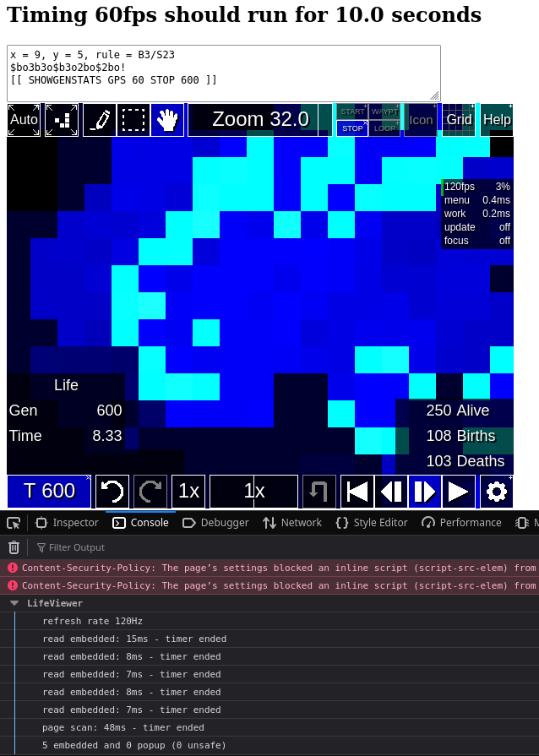Toggle the STOP option
This screenshot has height=756, width=539.
click(352, 128)
